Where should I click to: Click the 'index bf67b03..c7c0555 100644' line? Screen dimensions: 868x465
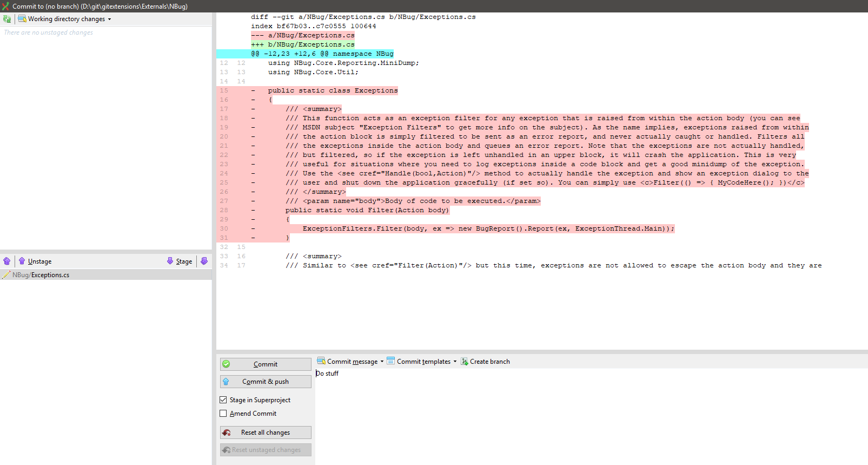click(314, 26)
